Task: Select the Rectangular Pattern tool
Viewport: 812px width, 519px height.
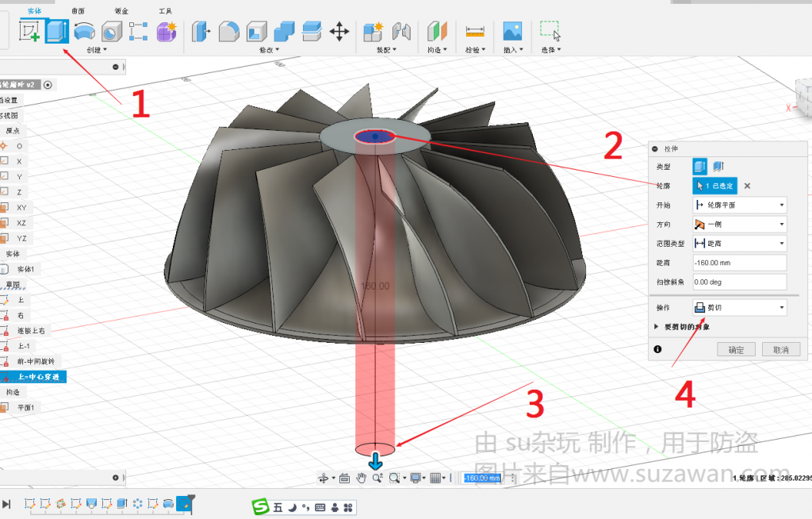Action: pos(138,32)
